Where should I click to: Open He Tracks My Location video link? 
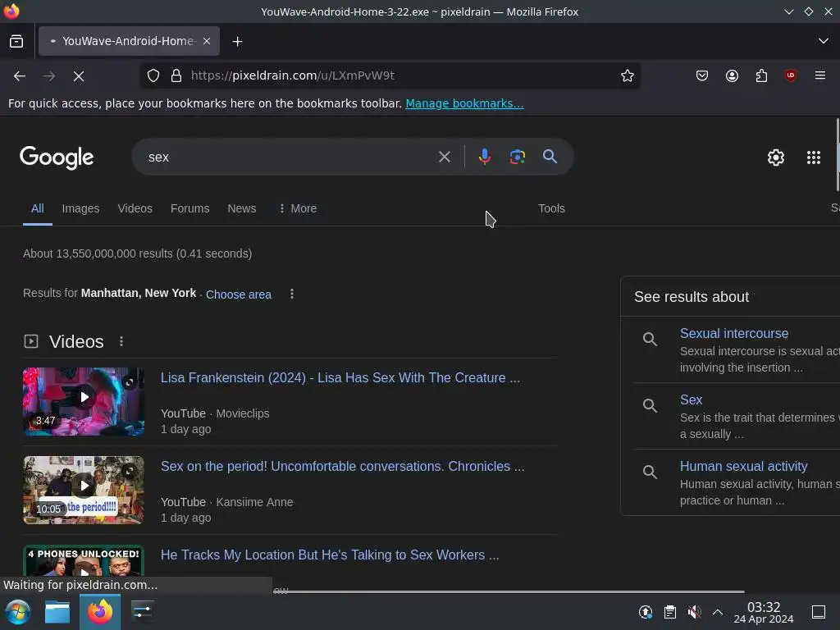click(330, 555)
